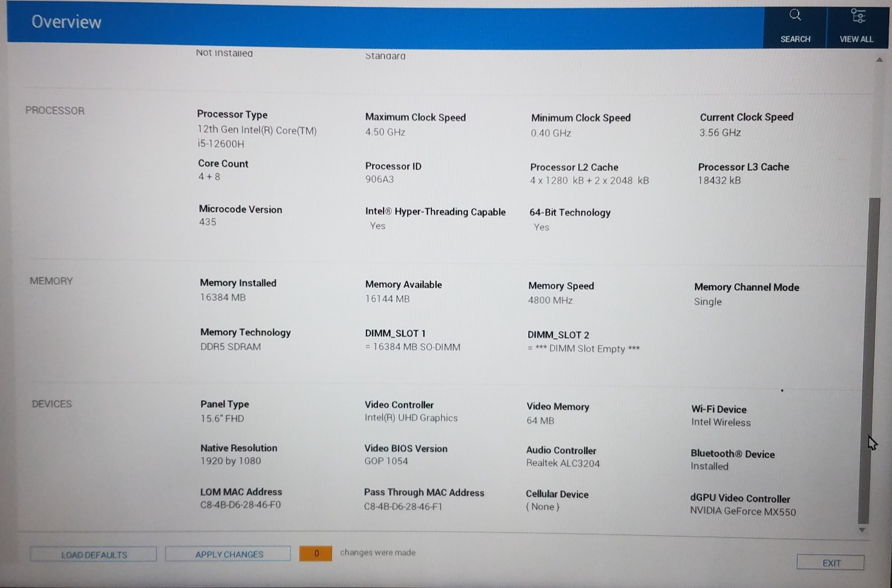Click the Native Resolution label
The height and width of the screenshot is (588, 892).
coord(239,448)
